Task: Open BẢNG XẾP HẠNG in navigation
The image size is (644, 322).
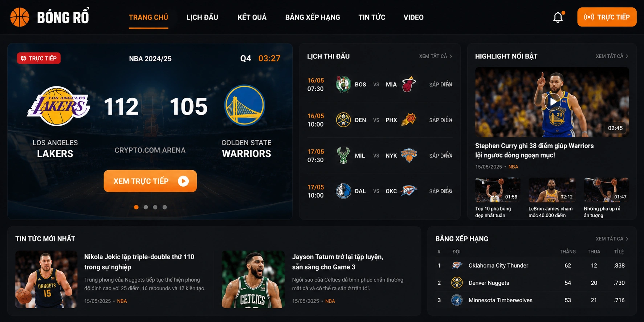Action: (x=313, y=17)
